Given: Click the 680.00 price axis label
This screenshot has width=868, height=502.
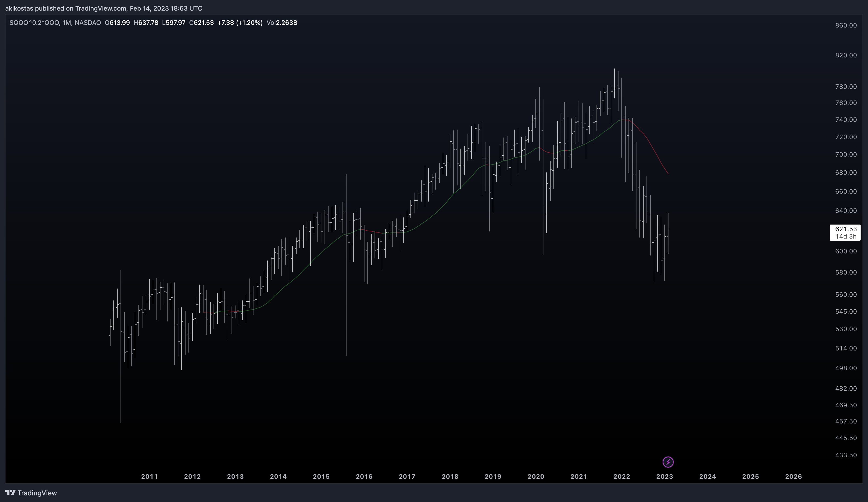Looking at the screenshot, I should (846, 172).
